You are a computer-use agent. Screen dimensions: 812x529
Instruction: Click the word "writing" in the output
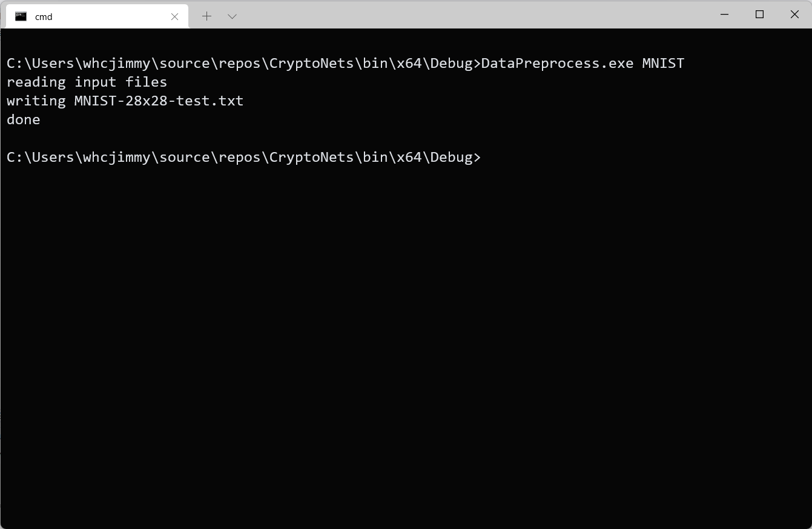point(36,101)
